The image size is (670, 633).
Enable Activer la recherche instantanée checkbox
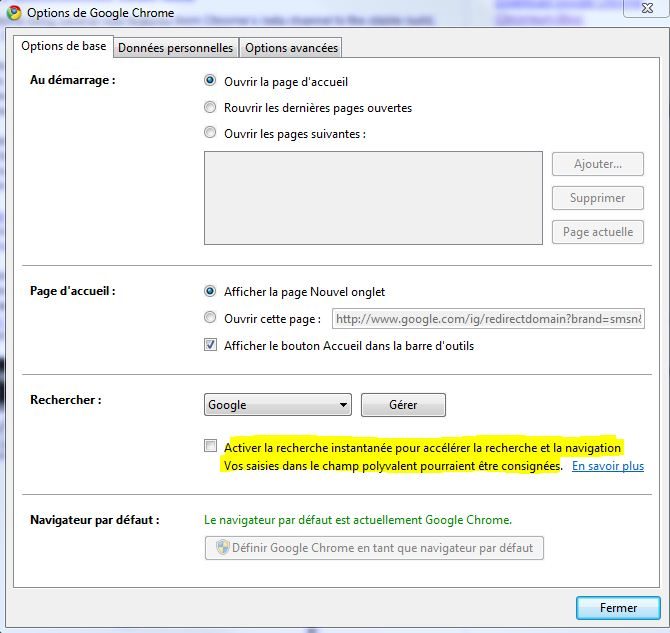pyautogui.click(x=210, y=446)
